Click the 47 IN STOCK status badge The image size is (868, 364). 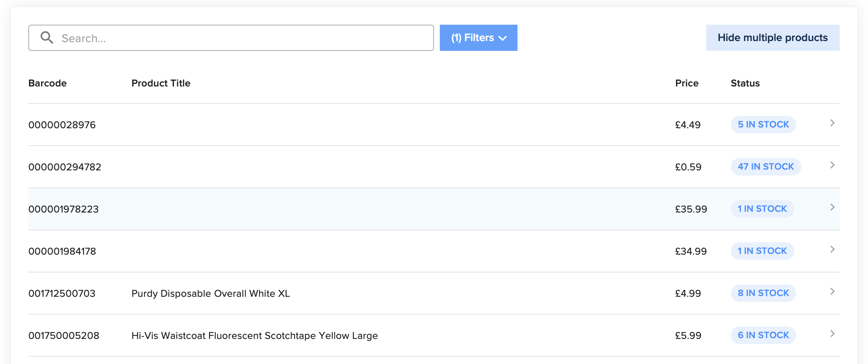coord(766,167)
